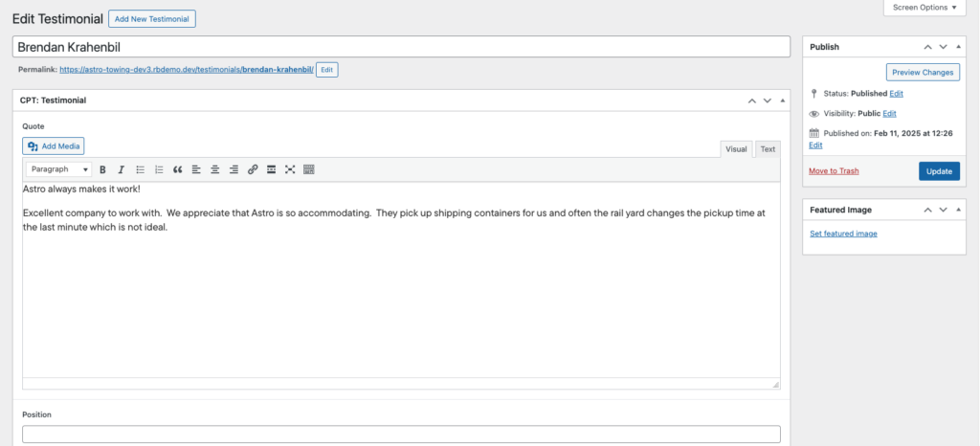Screen dimensions: 980x446
Task: Click the Update button
Action: pyautogui.click(x=939, y=171)
